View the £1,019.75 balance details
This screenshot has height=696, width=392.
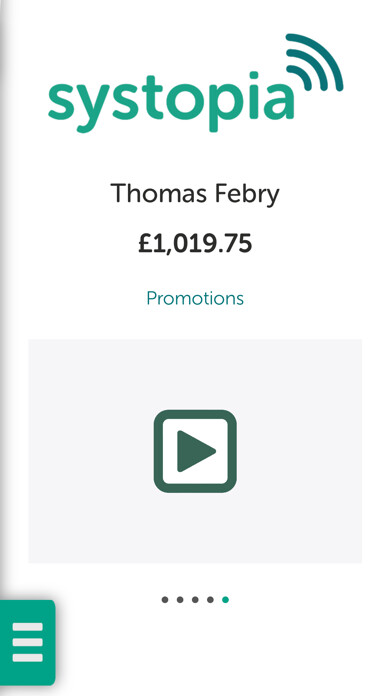click(195, 244)
